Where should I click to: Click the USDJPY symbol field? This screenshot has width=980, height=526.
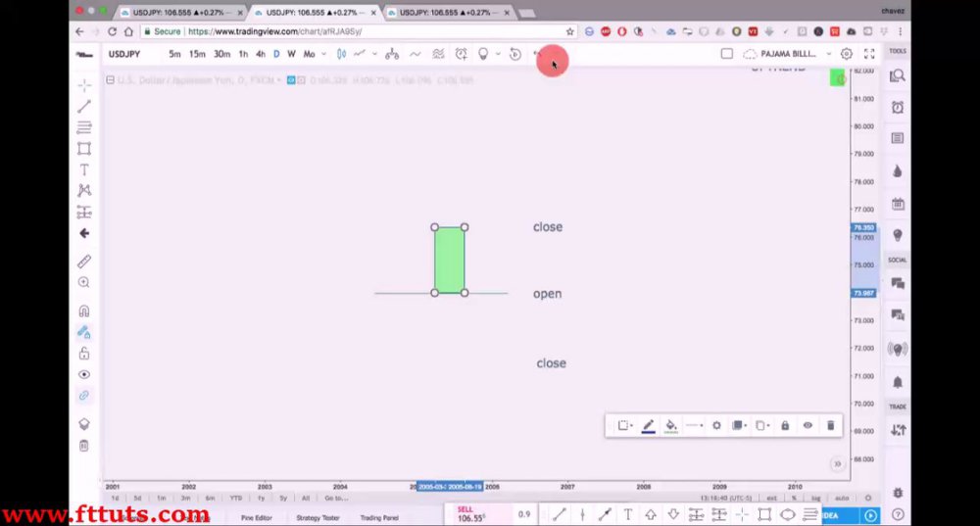(124, 54)
